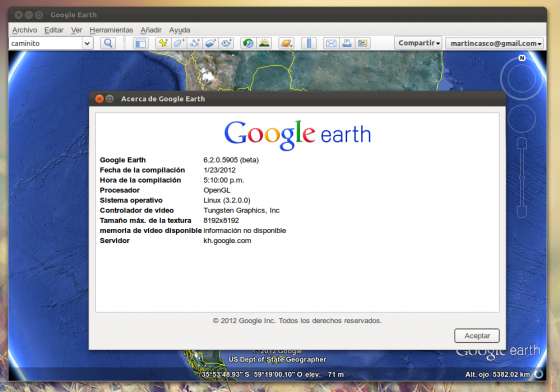Open the Ayuda menu
The width and height of the screenshot is (560, 392).
[180, 30]
